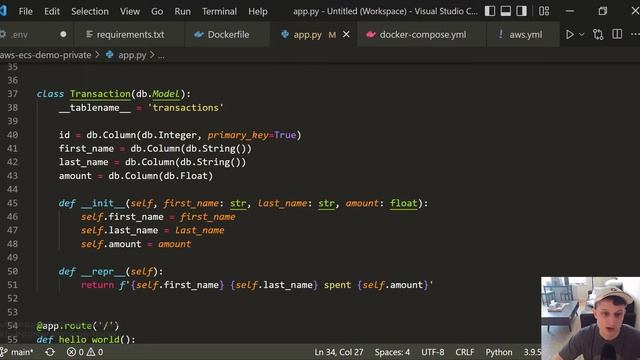This screenshot has width=640, height=360.
Task: Switch to the docker-compose.yml tab
Action: click(422, 35)
